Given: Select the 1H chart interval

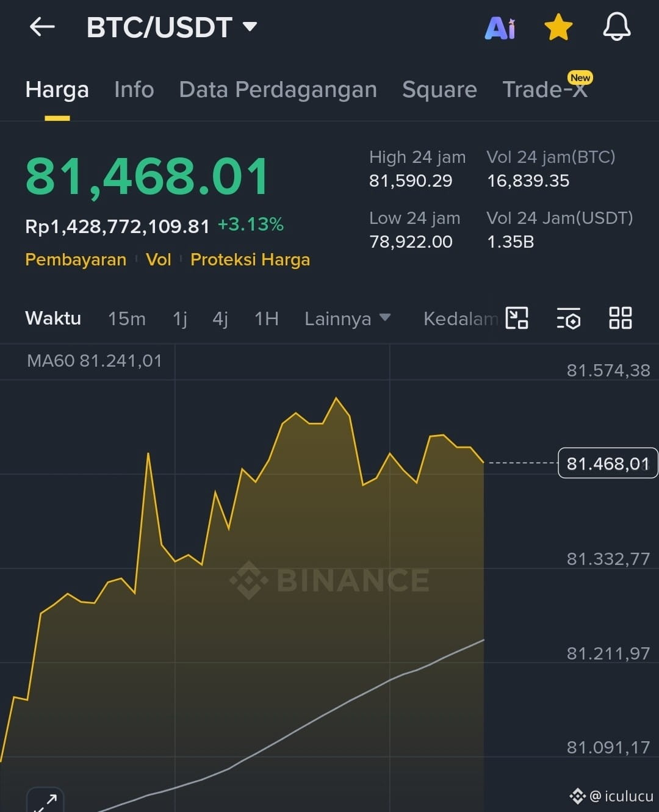Looking at the screenshot, I should [266, 318].
